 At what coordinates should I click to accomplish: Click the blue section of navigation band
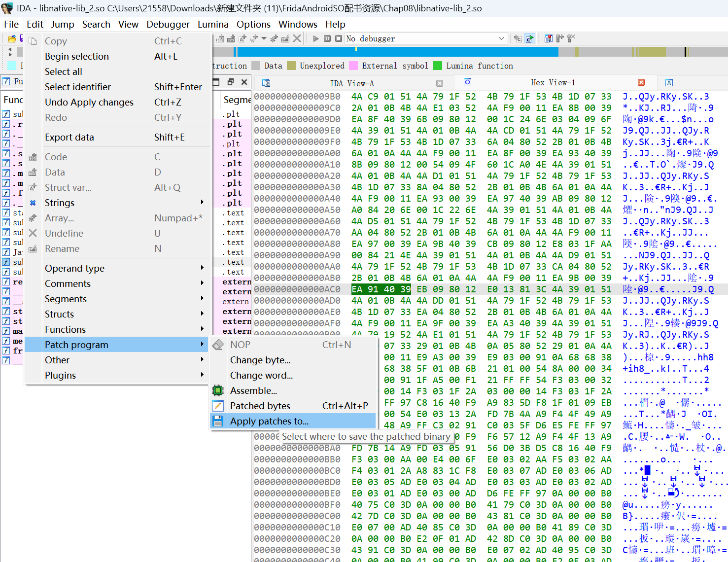(397, 51)
